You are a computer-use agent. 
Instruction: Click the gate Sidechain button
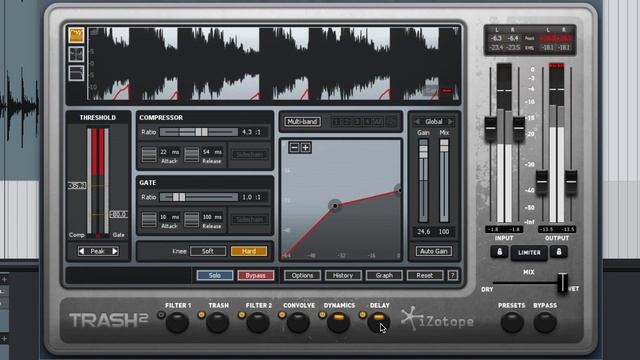point(249,220)
